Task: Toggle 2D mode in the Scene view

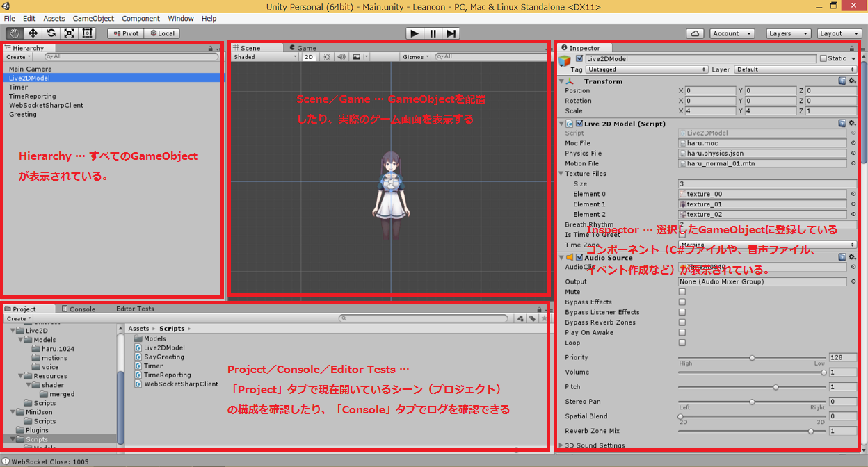Action: click(308, 56)
